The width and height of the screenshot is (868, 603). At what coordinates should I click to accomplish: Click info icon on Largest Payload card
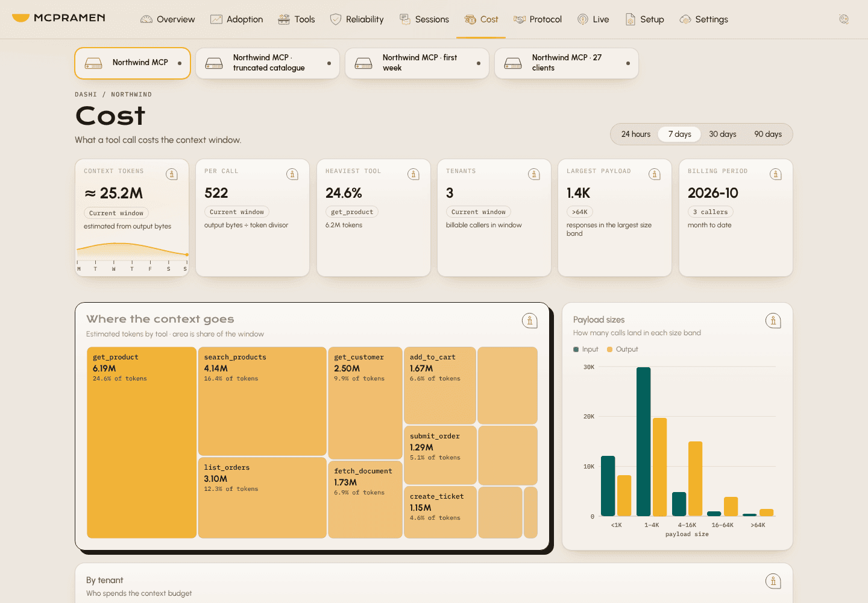(x=655, y=174)
